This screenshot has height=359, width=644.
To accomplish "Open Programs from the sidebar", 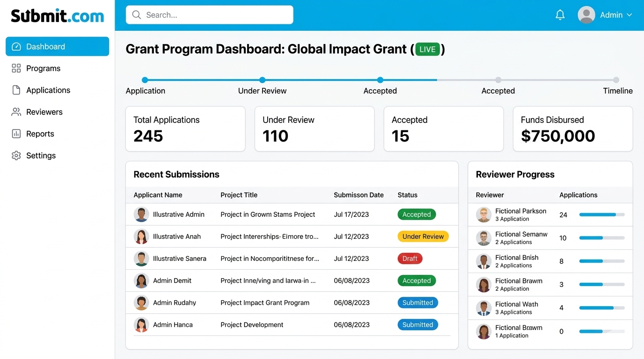I will tap(15, 68).
